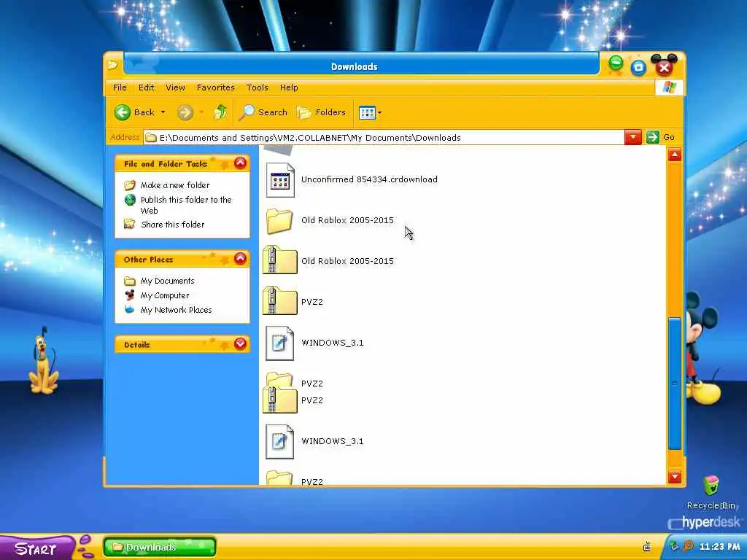Open the Favorites menu
The image size is (747, 560).
point(215,87)
